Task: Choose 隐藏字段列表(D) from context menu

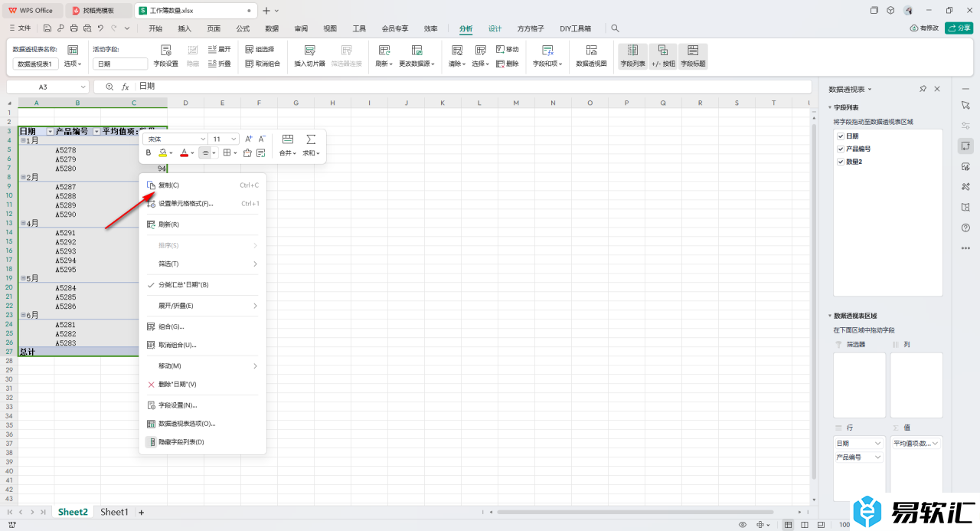Action: (x=202, y=442)
